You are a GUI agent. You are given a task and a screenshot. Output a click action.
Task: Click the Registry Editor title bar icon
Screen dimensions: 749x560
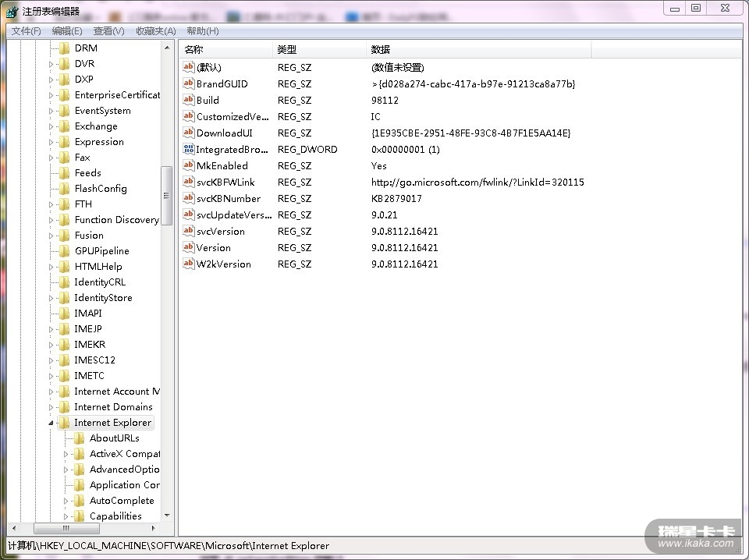click(12, 11)
